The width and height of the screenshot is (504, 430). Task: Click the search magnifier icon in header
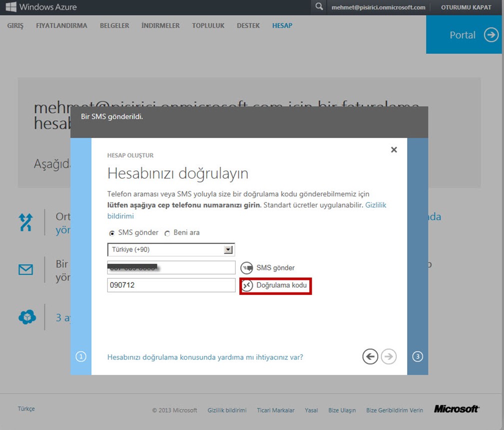pyautogui.click(x=319, y=7)
